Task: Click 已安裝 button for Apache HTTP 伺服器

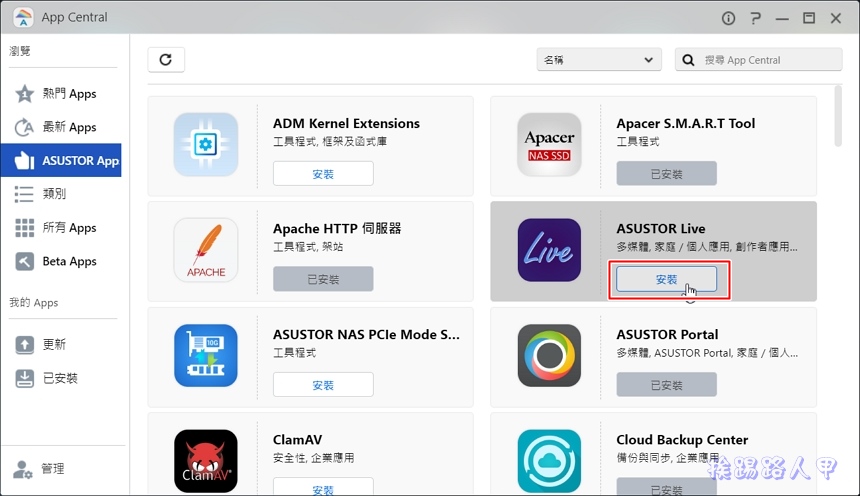Action: (x=323, y=279)
